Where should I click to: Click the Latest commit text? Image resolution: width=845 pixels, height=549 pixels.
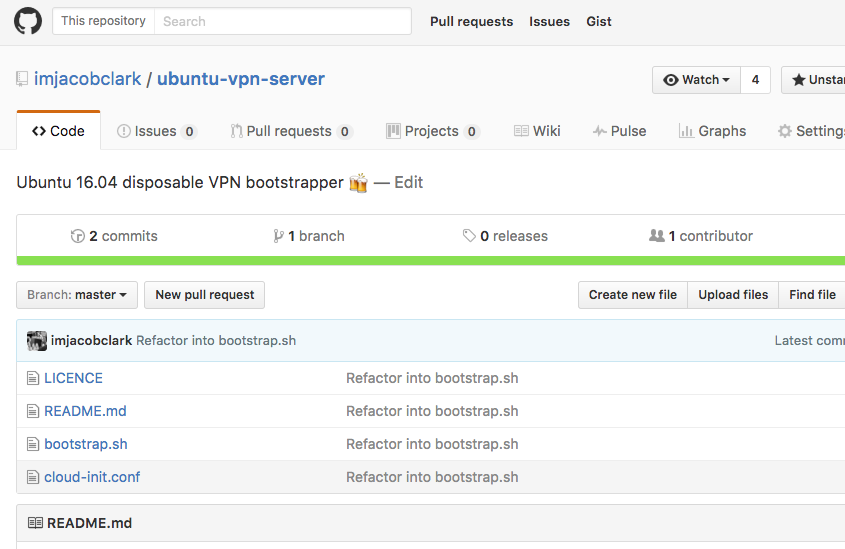809,340
